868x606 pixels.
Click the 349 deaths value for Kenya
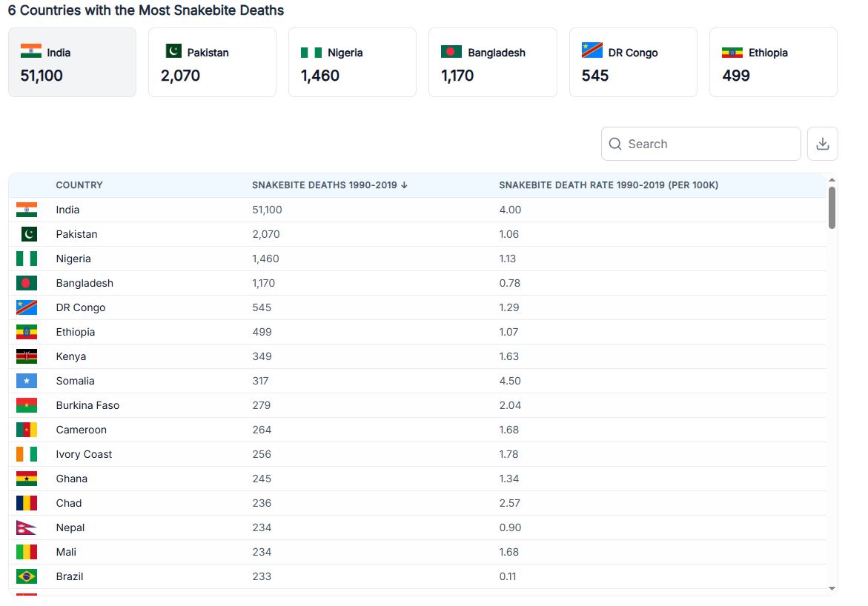tap(262, 356)
